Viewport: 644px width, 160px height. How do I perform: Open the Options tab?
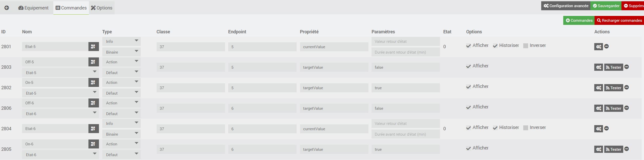tap(102, 8)
